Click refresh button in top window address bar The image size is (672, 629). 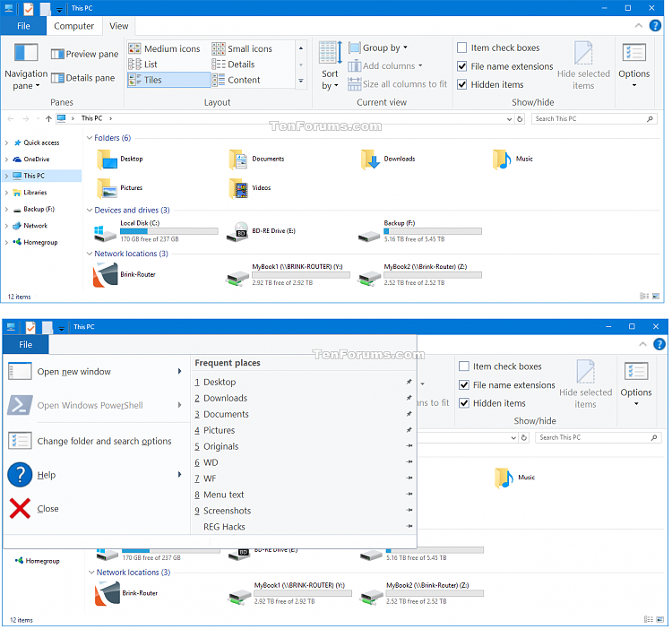[520, 119]
